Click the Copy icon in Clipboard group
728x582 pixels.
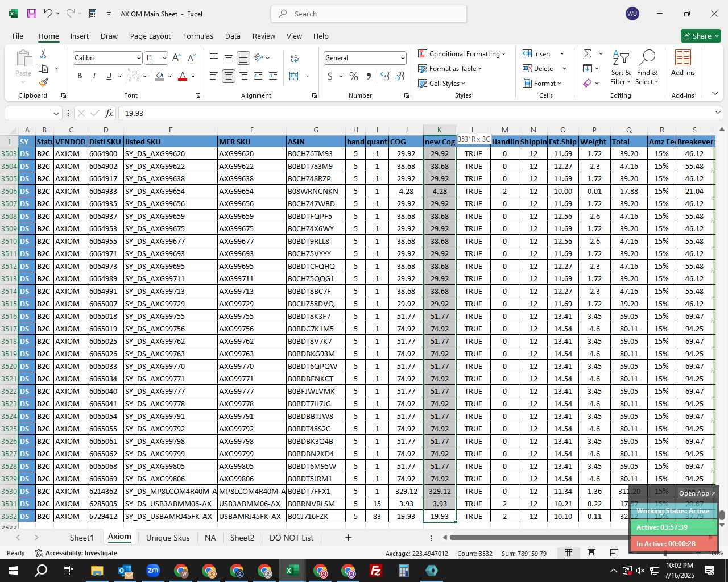point(43,68)
